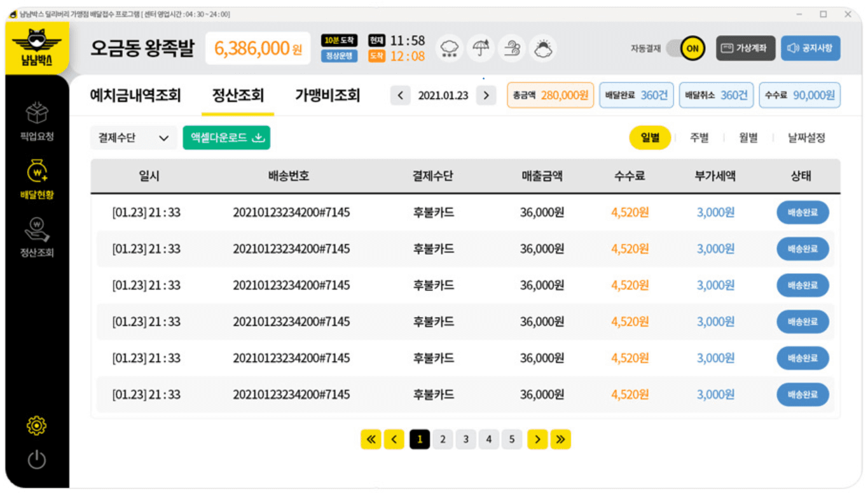Image resolution: width=868 pixels, height=493 pixels.
Task: Click the arrival time 12:08
Action: point(407,56)
